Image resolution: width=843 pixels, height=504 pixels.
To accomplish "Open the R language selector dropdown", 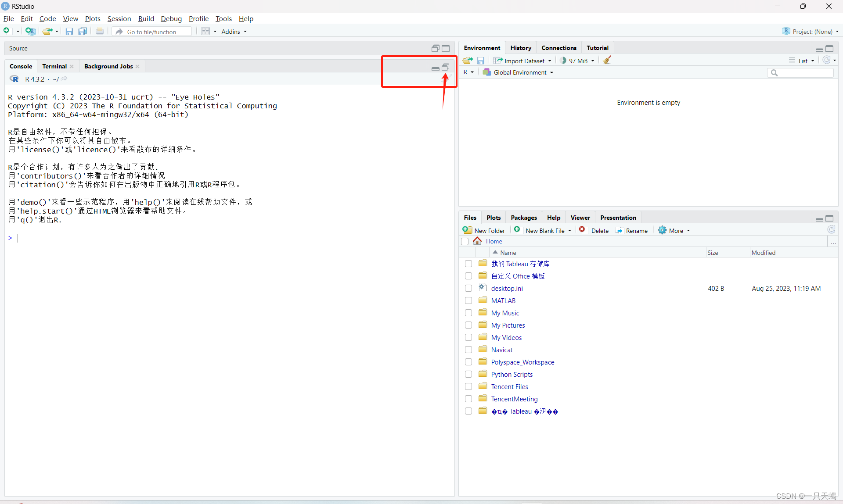I will click(x=468, y=72).
